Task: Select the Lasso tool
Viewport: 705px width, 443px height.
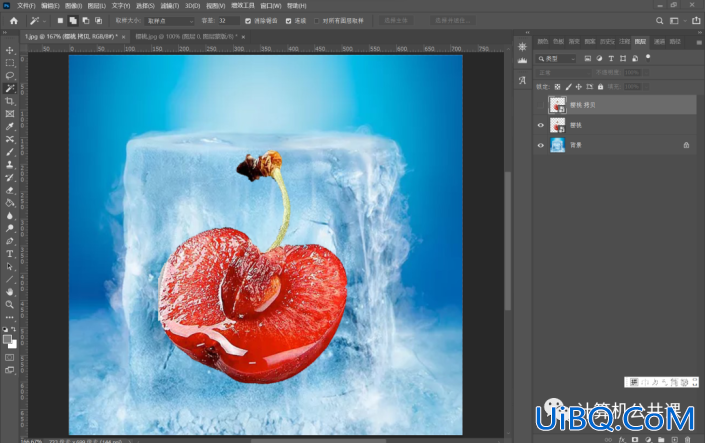Action: pyautogui.click(x=9, y=76)
